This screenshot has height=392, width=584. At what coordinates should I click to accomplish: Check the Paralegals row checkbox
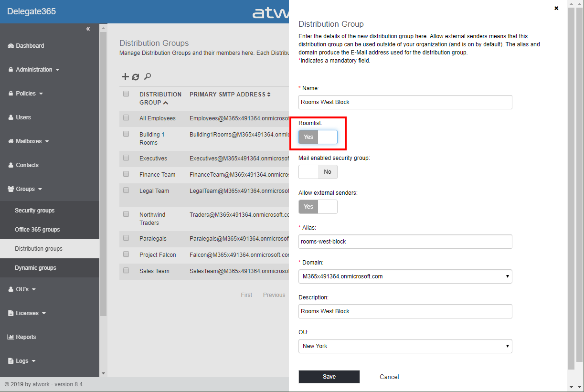126,238
